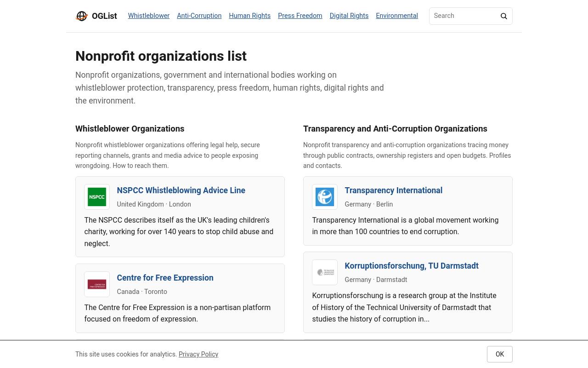Open the OGList site title link

104,16
